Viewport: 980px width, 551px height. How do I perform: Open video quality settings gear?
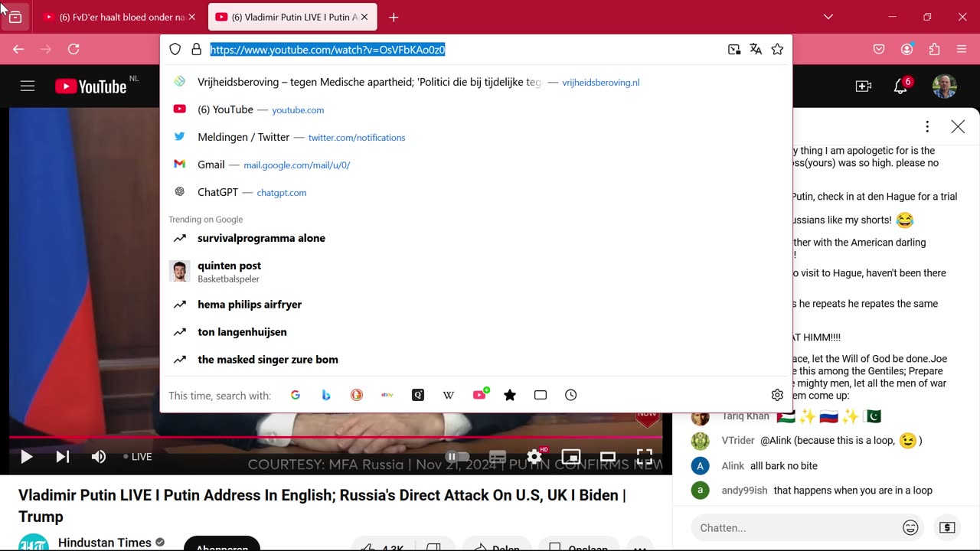point(534,457)
